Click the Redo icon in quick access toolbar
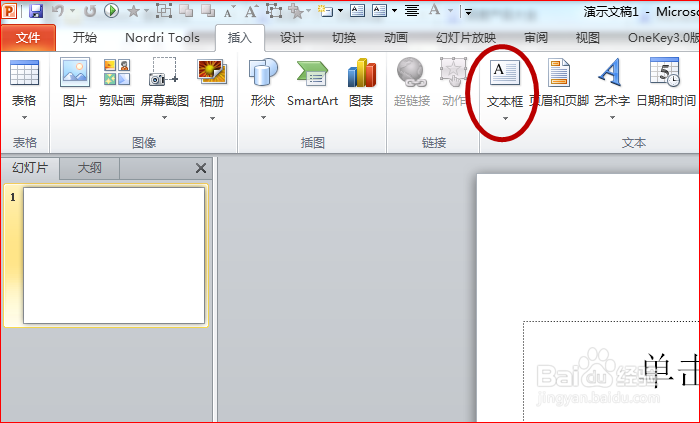This screenshot has height=423, width=700. (90, 11)
